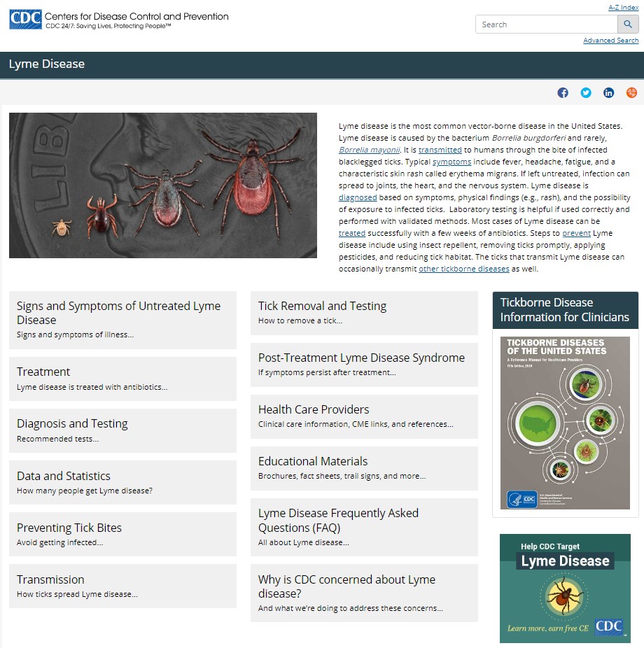Open 'other tickborne diseases' link
This screenshot has width=644, height=648.
point(464,269)
